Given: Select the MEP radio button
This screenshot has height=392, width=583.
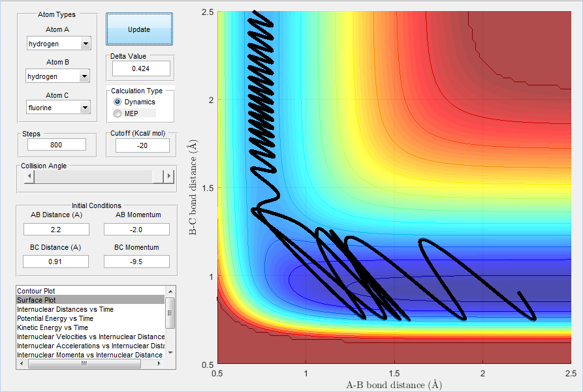Looking at the screenshot, I should (118, 113).
